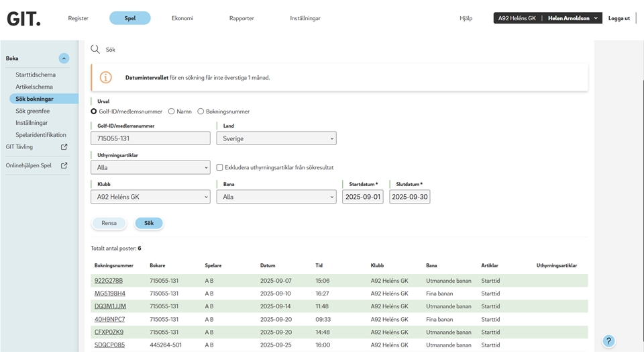Select the Bokningsnummer radio option
This screenshot has height=352, width=644.
click(201, 112)
